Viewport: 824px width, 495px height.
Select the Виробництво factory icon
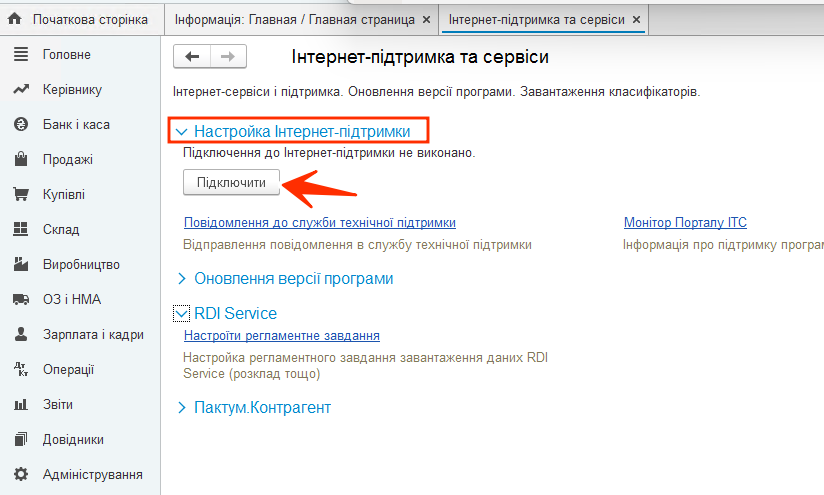20,265
